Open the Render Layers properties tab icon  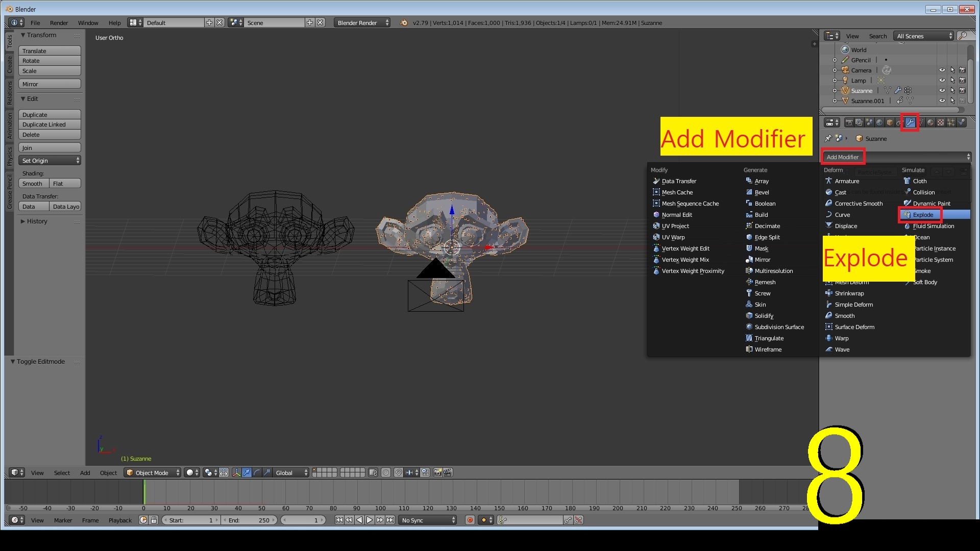pyautogui.click(x=859, y=122)
